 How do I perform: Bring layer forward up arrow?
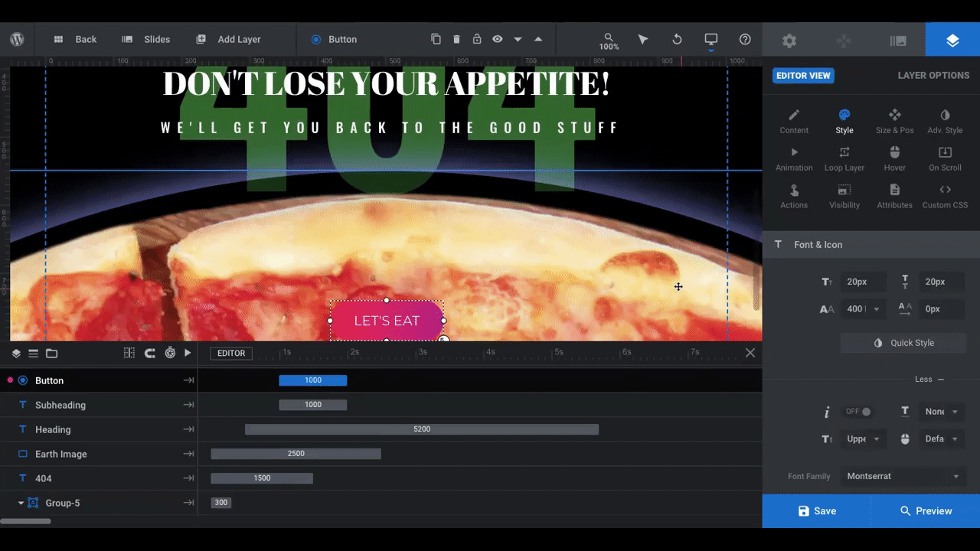(x=538, y=39)
